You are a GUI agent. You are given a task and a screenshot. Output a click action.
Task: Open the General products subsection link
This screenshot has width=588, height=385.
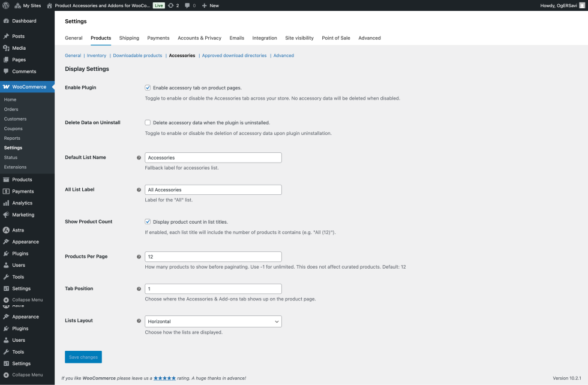[73, 56]
